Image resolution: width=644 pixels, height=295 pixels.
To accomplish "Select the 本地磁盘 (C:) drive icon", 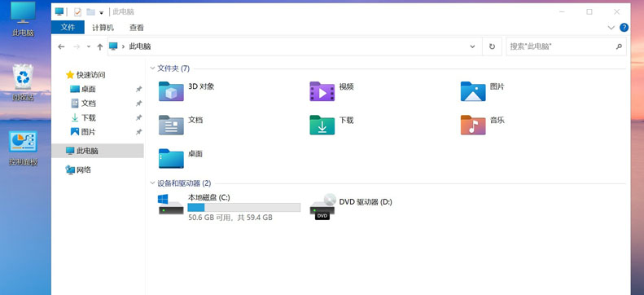I will tap(171, 205).
